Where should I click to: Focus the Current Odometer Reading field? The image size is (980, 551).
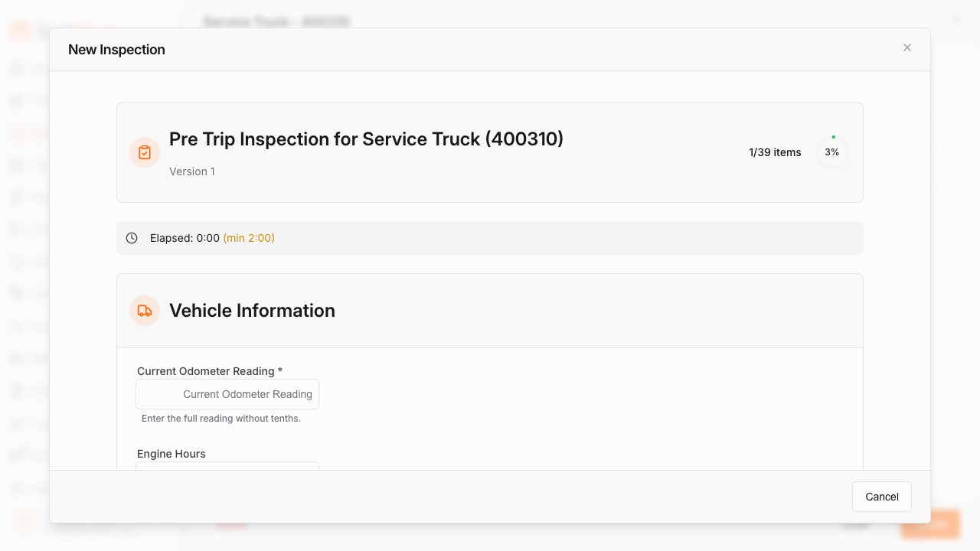227,394
